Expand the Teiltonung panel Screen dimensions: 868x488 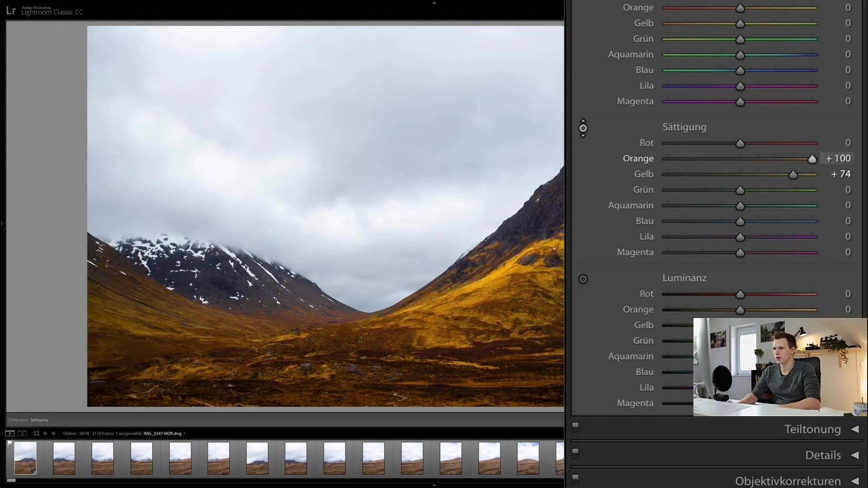tap(855, 429)
